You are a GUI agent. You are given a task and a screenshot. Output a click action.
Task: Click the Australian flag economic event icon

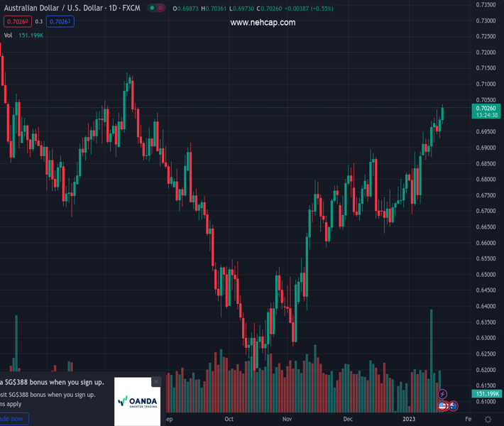click(x=454, y=406)
